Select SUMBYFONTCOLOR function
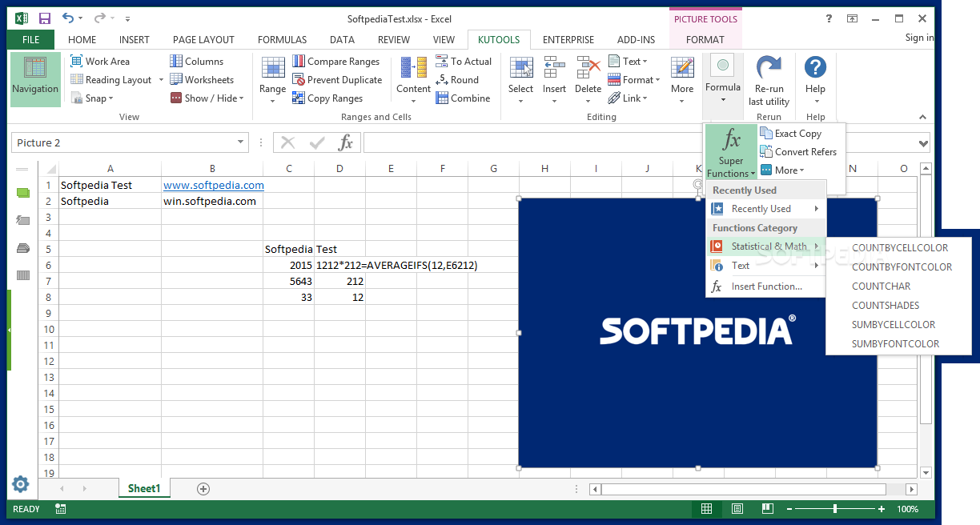 pos(899,344)
